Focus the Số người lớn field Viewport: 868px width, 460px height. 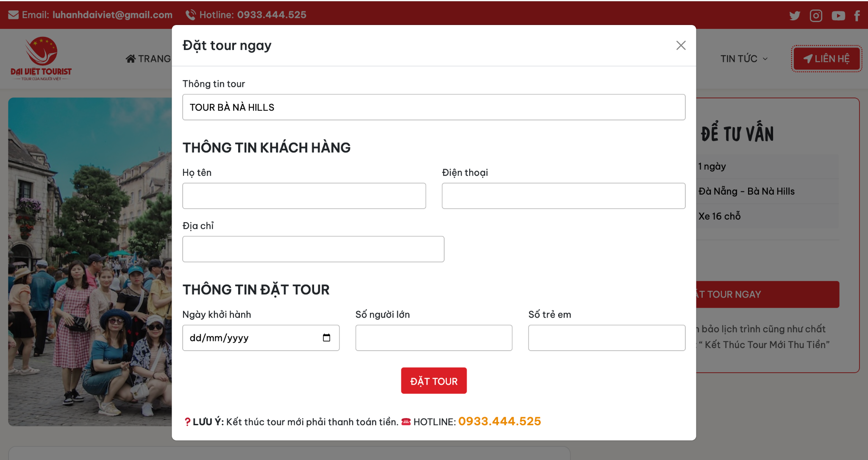(x=434, y=337)
